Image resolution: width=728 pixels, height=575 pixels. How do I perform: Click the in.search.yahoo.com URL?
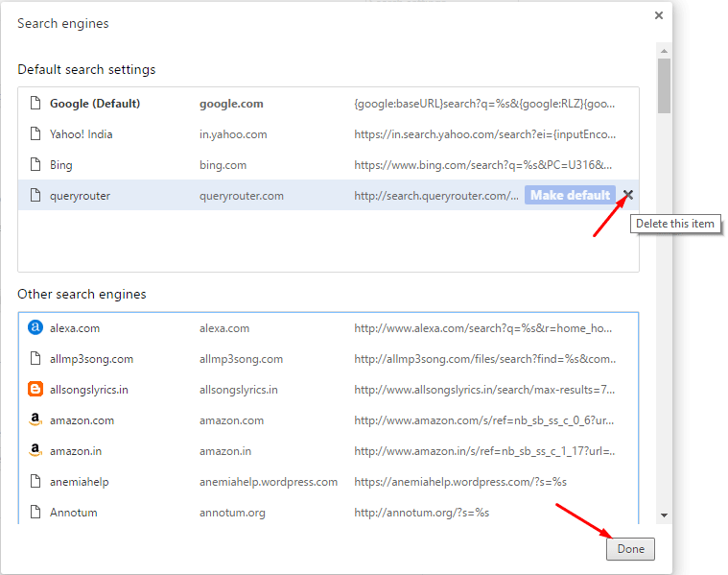[x=484, y=134]
